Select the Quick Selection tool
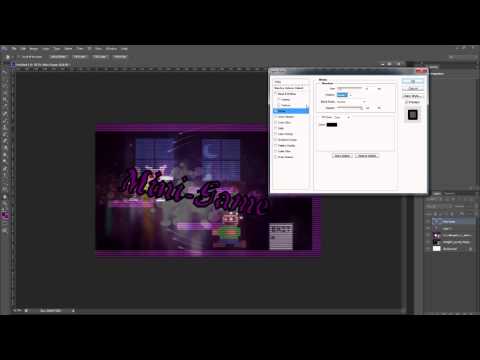Screen dimensions: 480x360 click(x=5, y=93)
